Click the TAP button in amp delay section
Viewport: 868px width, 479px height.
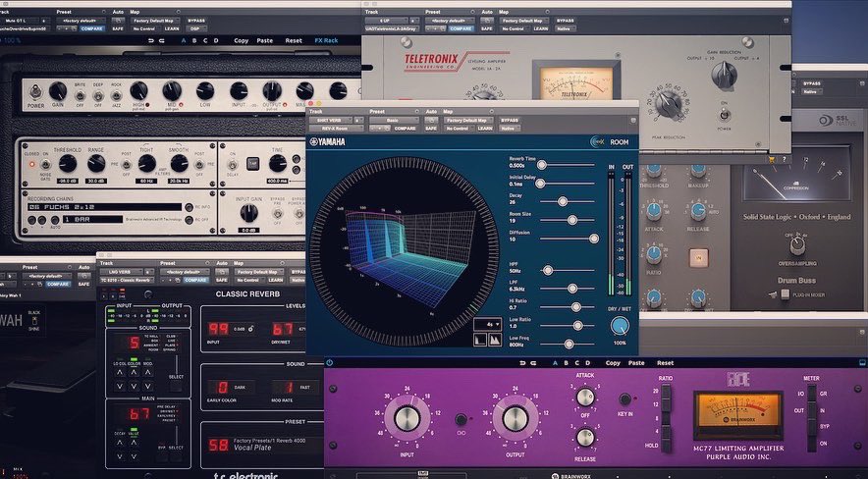[x=253, y=164]
